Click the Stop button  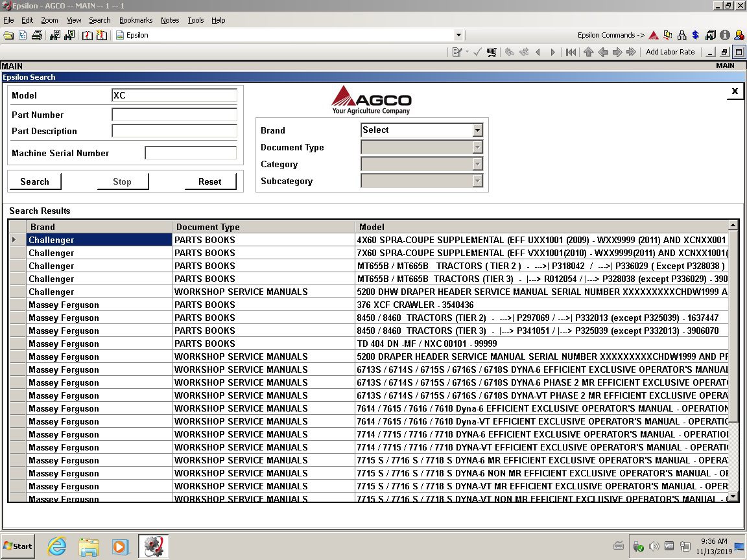pyautogui.click(x=123, y=181)
